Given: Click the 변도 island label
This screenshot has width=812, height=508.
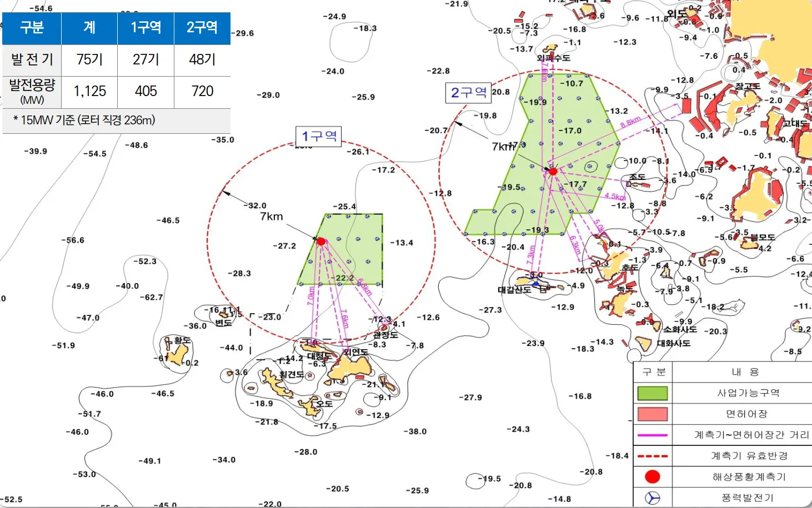Looking at the screenshot, I should (223, 323).
